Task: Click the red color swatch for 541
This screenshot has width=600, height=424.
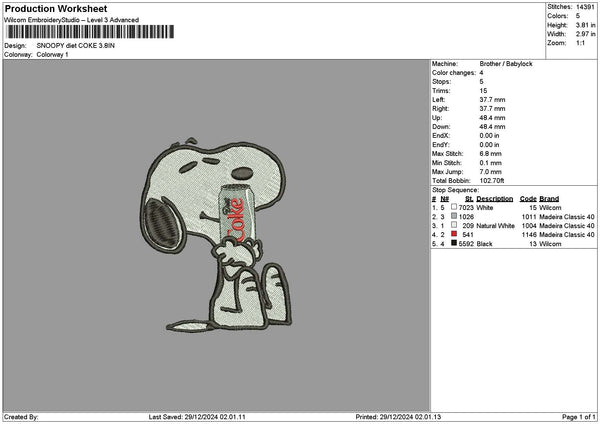Action: [x=454, y=234]
